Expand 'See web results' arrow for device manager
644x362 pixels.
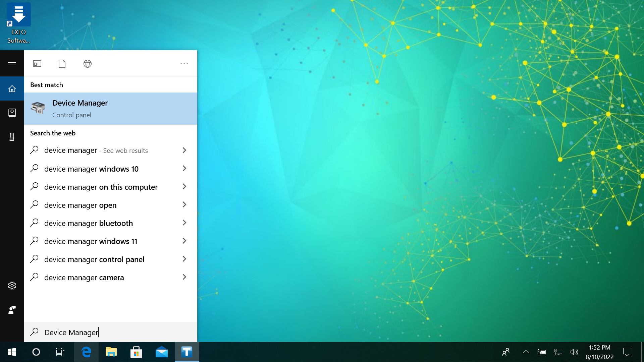184,150
